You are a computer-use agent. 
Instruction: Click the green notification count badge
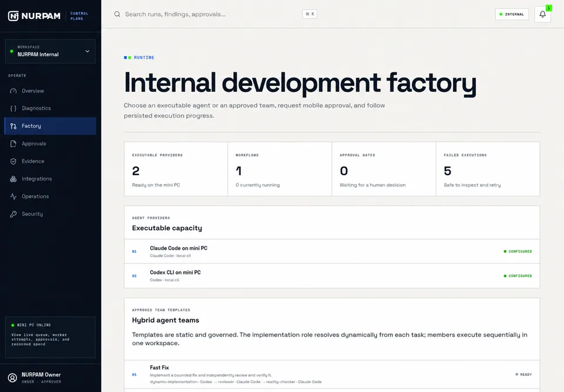click(549, 8)
